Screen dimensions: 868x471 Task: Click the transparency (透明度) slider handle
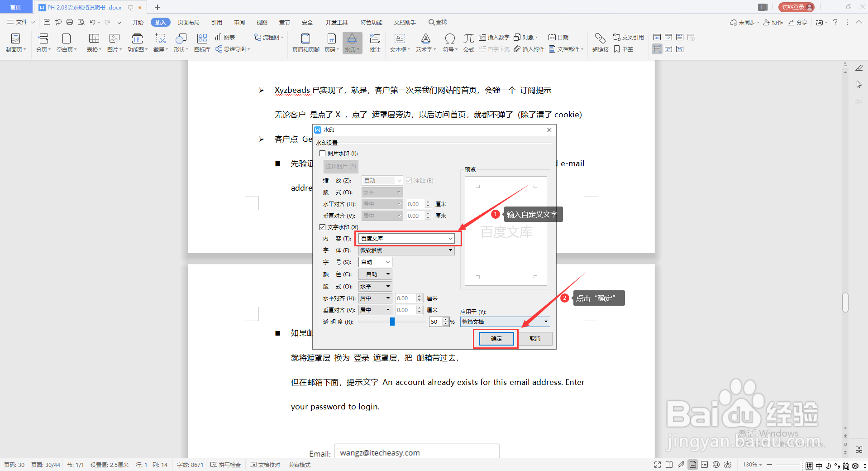pyautogui.click(x=392, y=322)
